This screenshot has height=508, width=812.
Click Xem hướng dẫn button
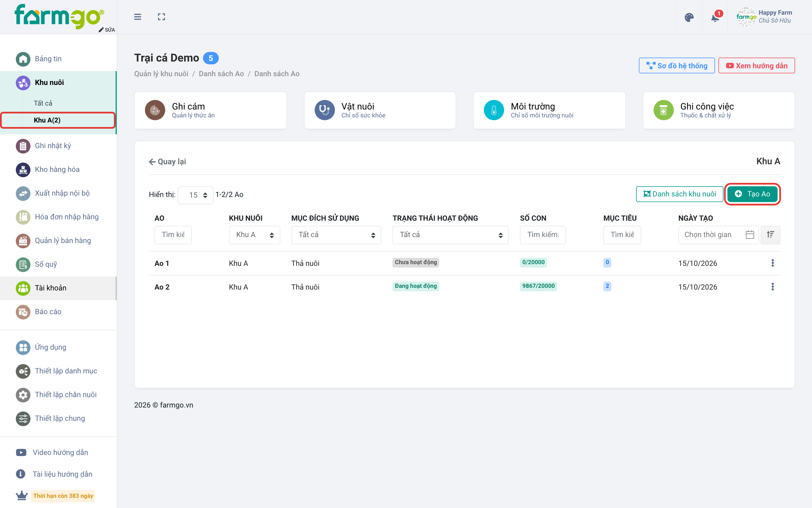(757, 65)
